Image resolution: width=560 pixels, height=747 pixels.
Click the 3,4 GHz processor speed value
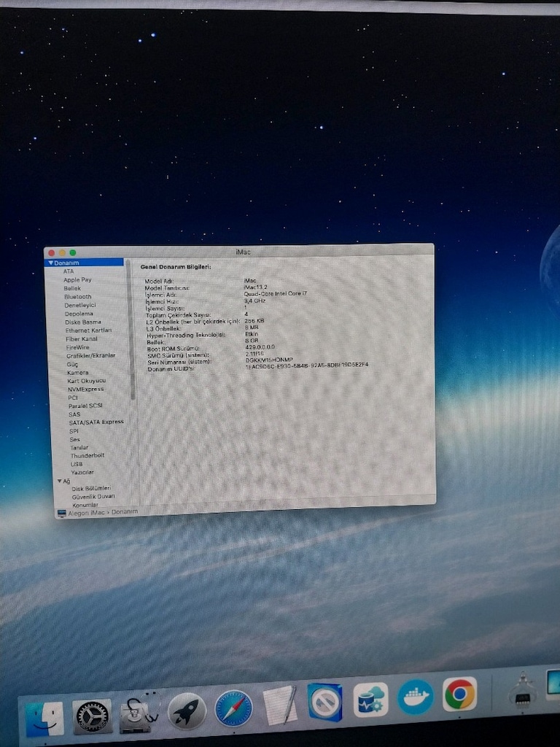click(x=254, y=301)
